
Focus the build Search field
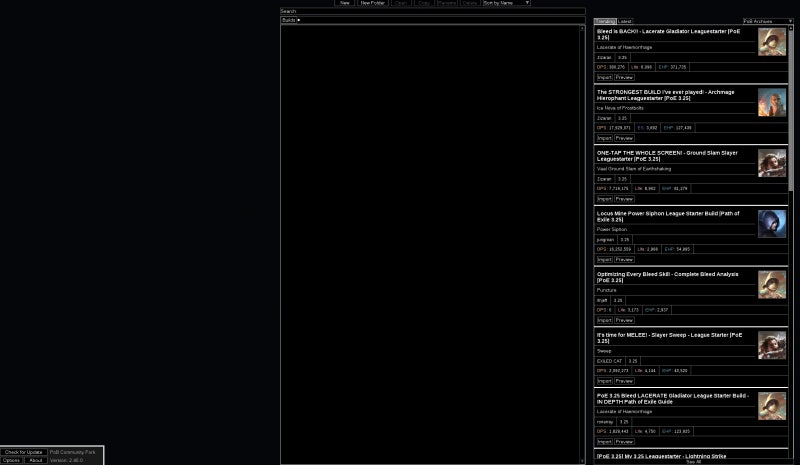[x=433, y=11]
